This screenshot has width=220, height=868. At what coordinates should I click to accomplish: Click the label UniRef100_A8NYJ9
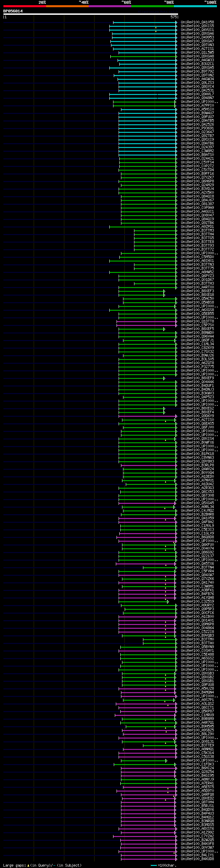pos(197,780)
